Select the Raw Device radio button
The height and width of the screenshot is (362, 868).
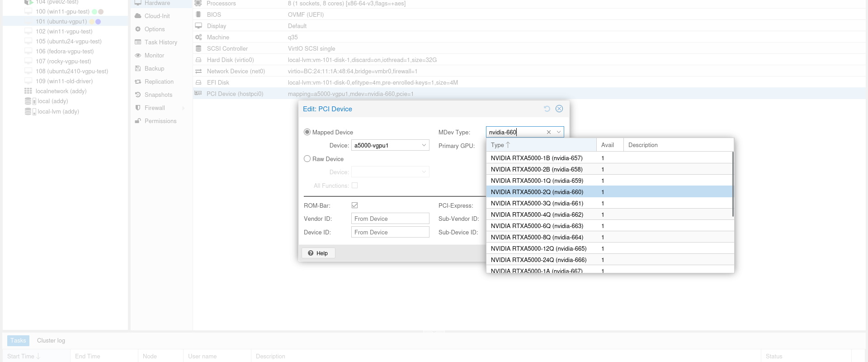click(307, 159)
